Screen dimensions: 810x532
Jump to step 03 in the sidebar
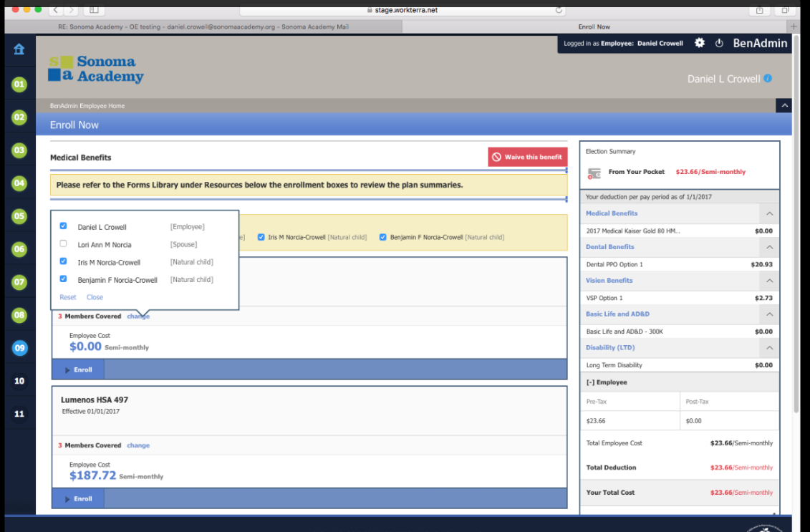click(x=19, y=150)
